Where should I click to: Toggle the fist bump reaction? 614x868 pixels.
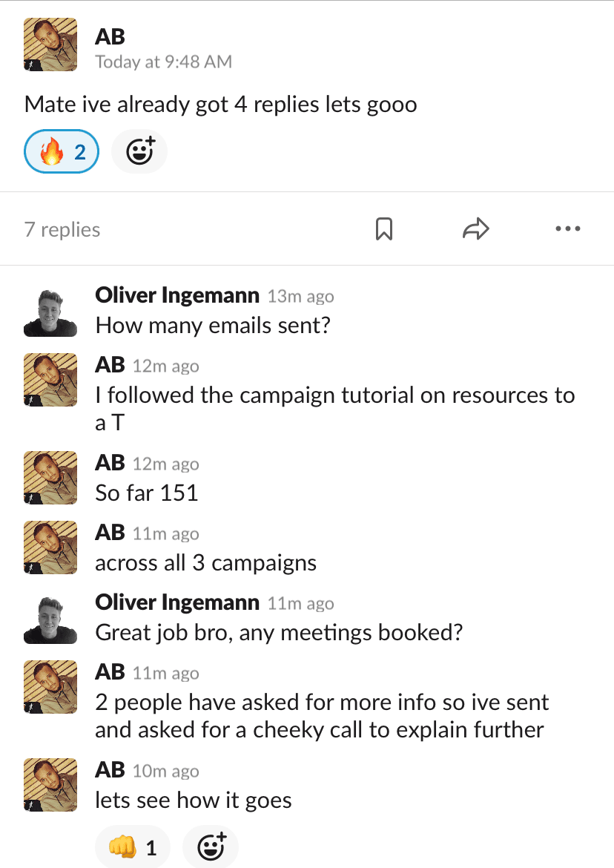coord(133,846)
